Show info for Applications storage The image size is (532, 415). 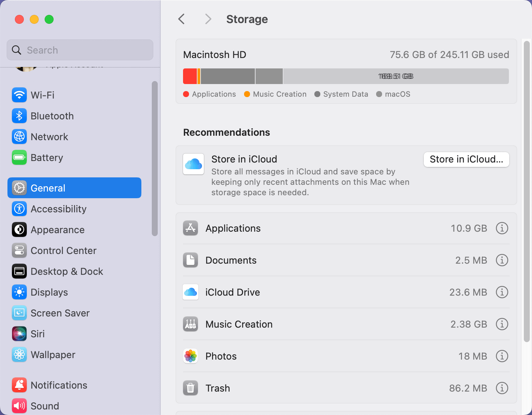pyautogui.click(x=502, y=228)
